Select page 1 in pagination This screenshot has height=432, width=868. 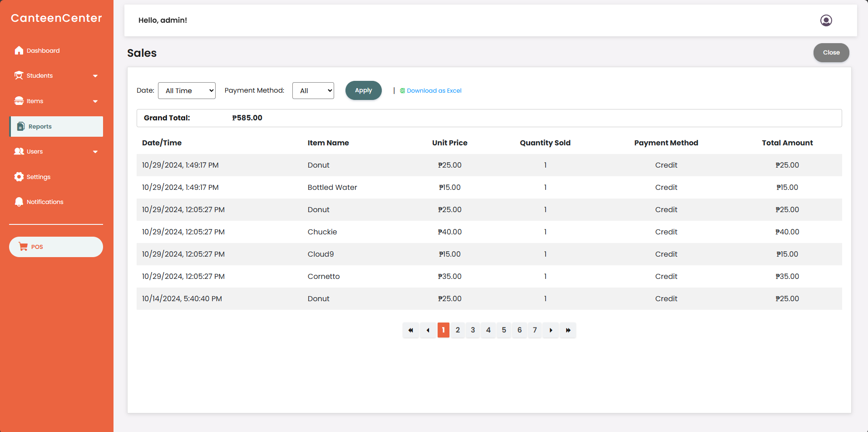444,330
